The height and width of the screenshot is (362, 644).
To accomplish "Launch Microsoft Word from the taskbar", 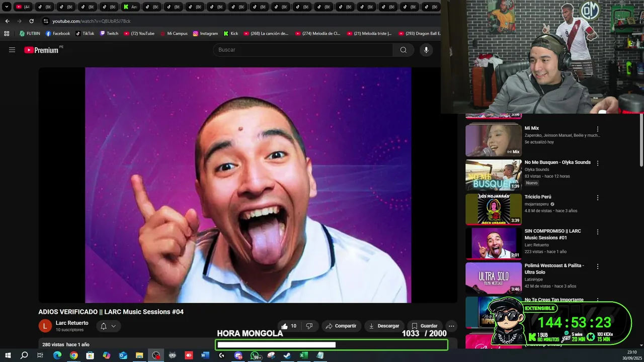I will pos(205,355).
